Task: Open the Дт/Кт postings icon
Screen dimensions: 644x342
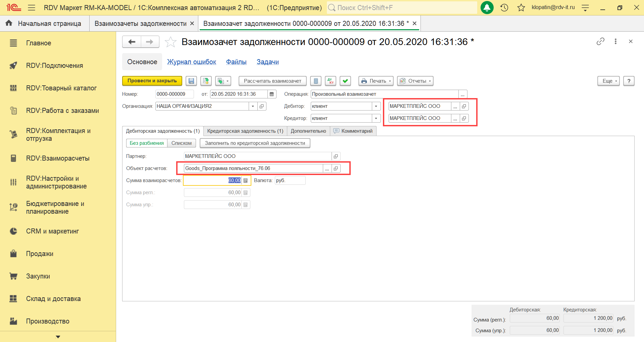Action: tap(331, 81)
